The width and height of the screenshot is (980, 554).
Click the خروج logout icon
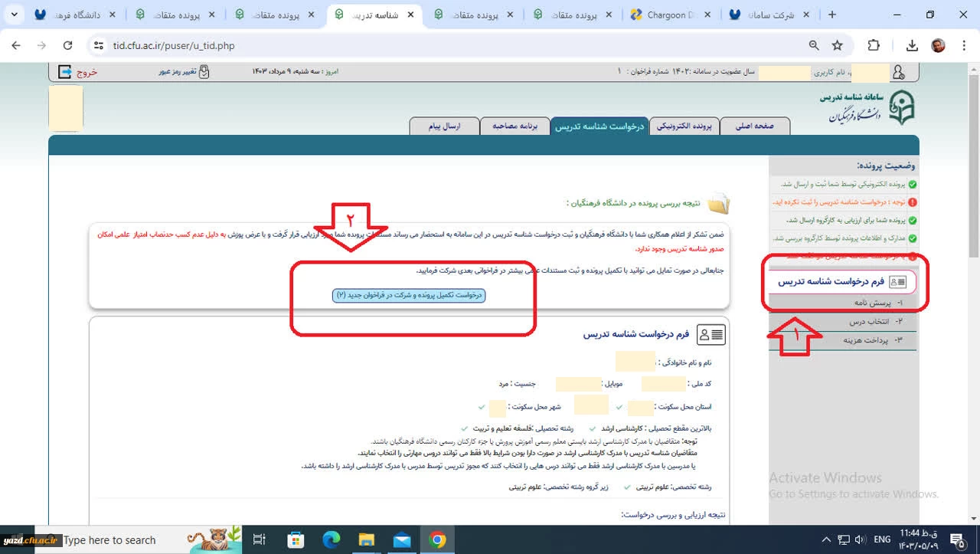coord(65,72)
